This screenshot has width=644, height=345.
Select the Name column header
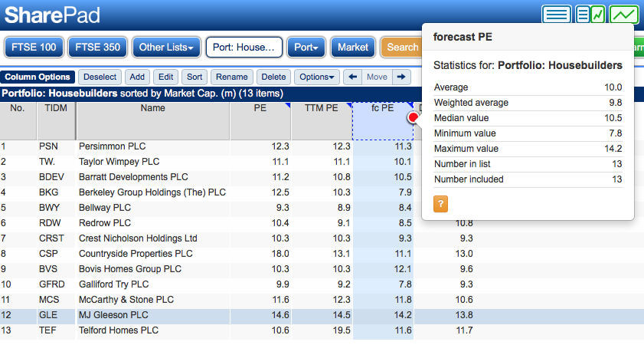tap(153, 121)
